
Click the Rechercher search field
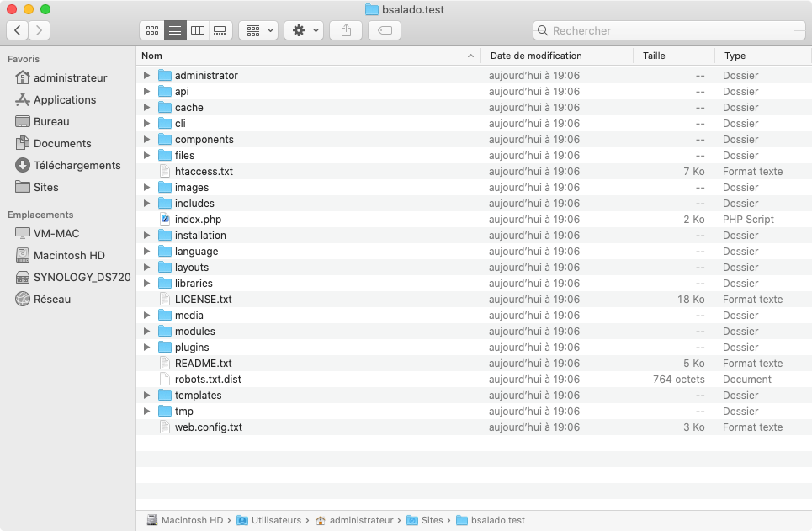point(665,30)
